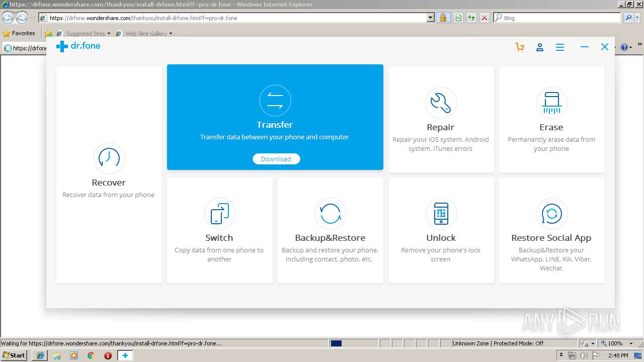This screenshot has height=362, width=644.
Task: Open the Favorites button
Action: click(x=19, y=33)
